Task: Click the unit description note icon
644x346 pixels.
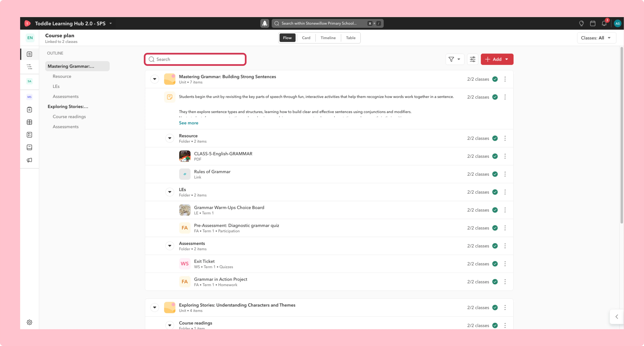Action: pyautogui.click(x=169, y=97)
